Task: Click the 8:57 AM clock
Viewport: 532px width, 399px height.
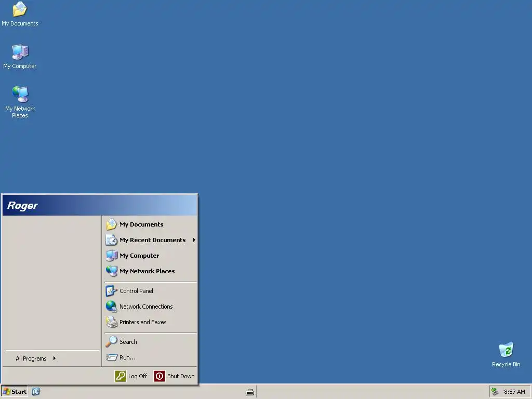Action: pos(514,392)
